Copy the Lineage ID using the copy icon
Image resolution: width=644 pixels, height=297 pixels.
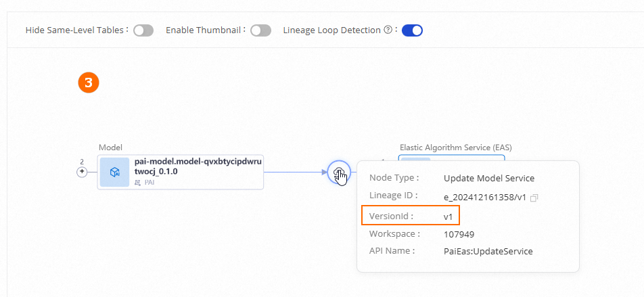pos(534,198)
